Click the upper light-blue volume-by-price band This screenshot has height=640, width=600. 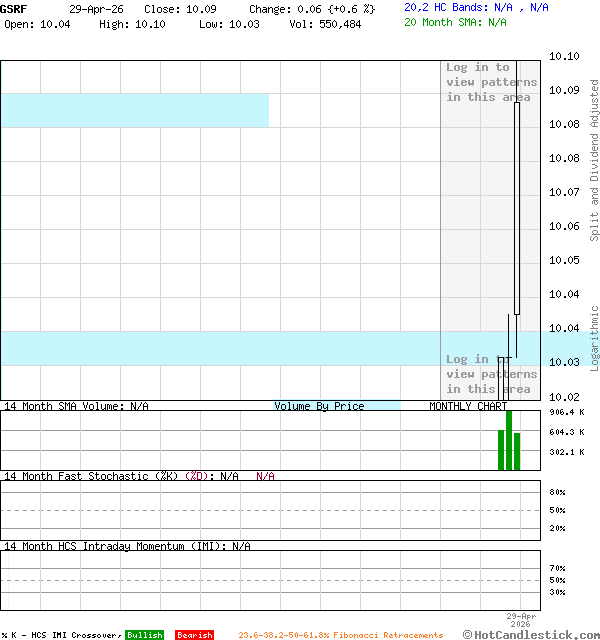[x=134, y=110]
